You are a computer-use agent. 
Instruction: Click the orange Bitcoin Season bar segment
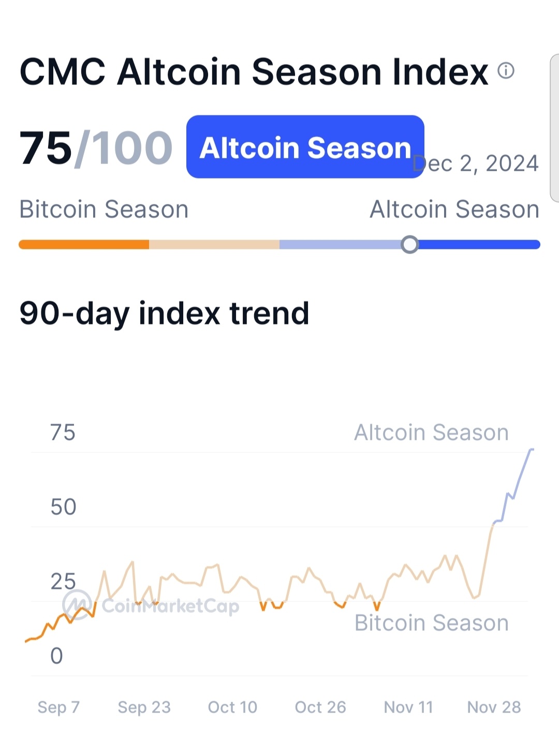(84, 245)
